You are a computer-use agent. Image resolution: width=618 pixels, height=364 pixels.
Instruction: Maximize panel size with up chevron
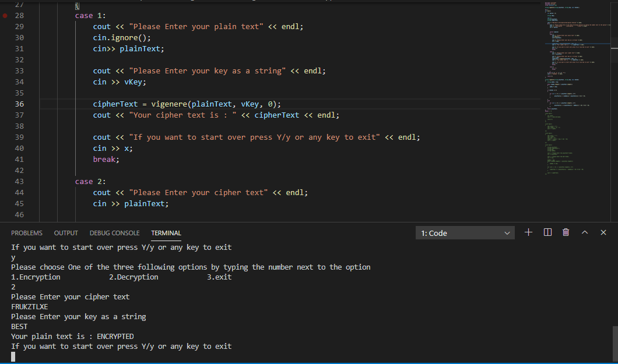(x=585, y=232)
